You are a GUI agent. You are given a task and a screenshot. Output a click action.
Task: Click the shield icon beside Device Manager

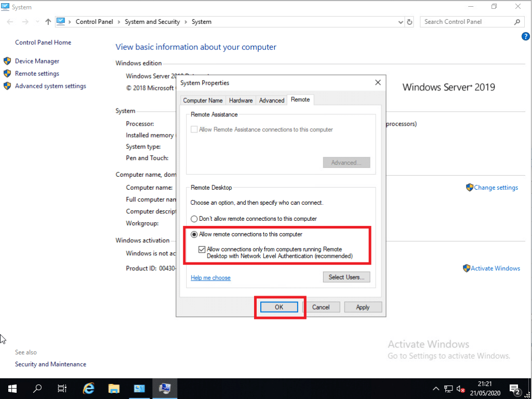point(7,61)
